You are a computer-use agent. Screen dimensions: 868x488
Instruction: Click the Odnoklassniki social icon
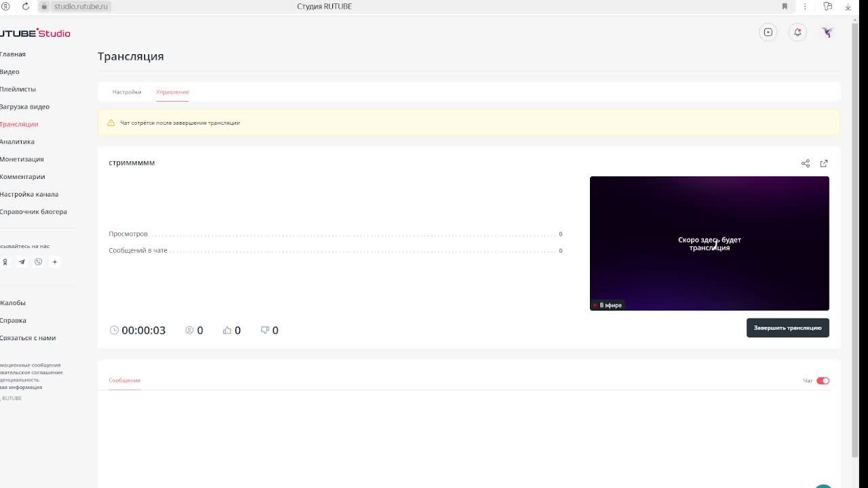click(x=5, y=262)
